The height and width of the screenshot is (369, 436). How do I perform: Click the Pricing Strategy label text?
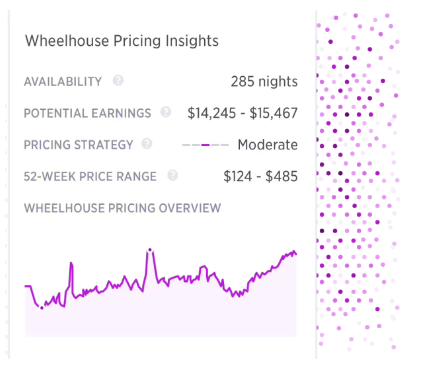78,145
